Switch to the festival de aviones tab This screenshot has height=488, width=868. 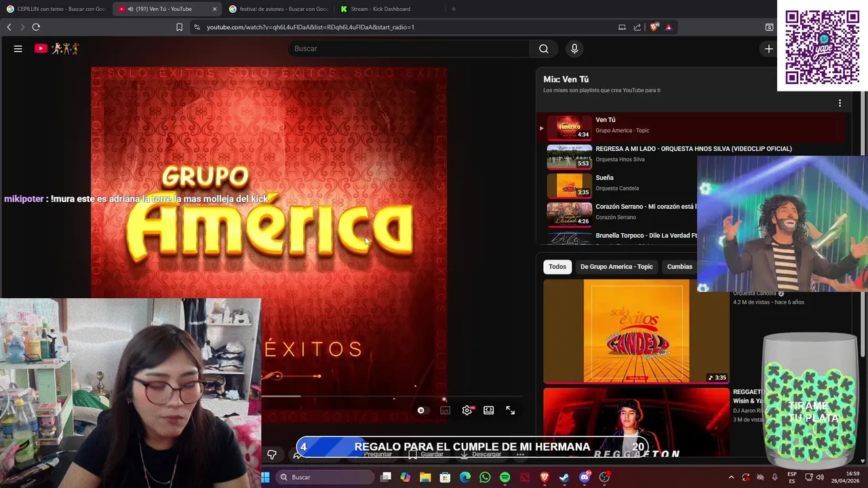[278, 9]
